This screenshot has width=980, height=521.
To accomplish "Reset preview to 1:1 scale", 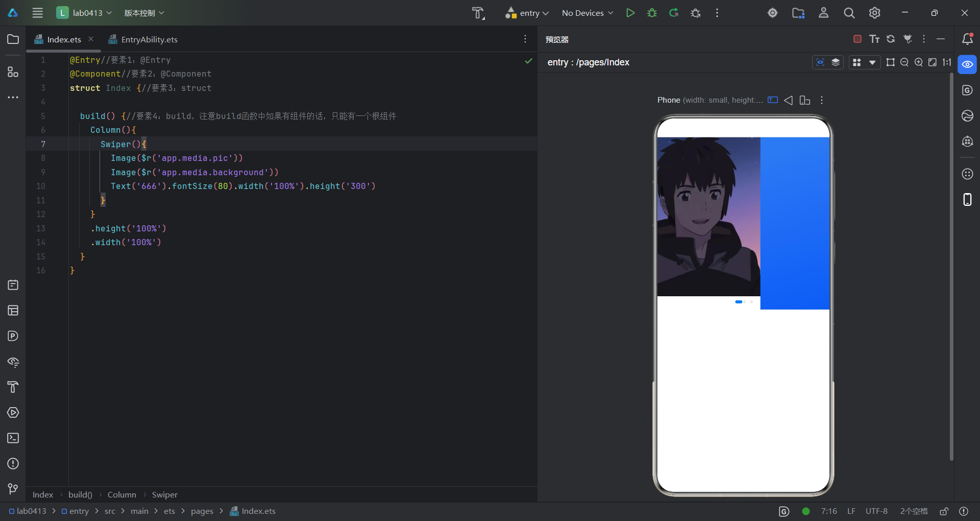I will 947,62.
